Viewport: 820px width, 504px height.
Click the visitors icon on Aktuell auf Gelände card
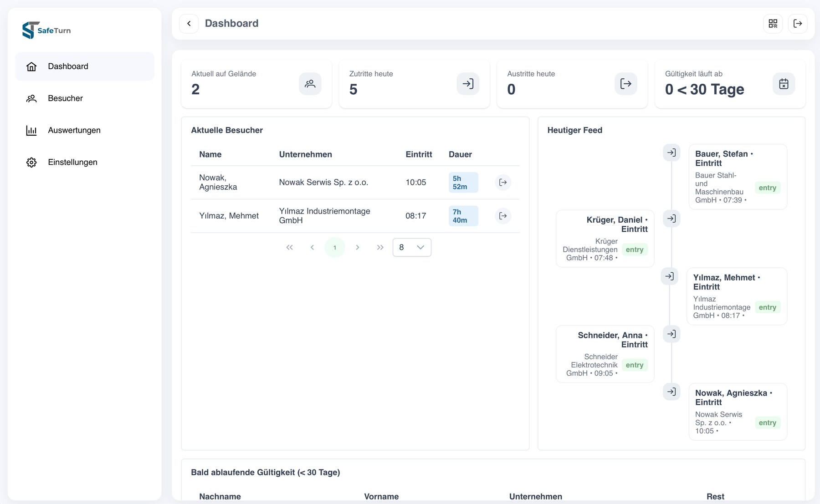310,84
